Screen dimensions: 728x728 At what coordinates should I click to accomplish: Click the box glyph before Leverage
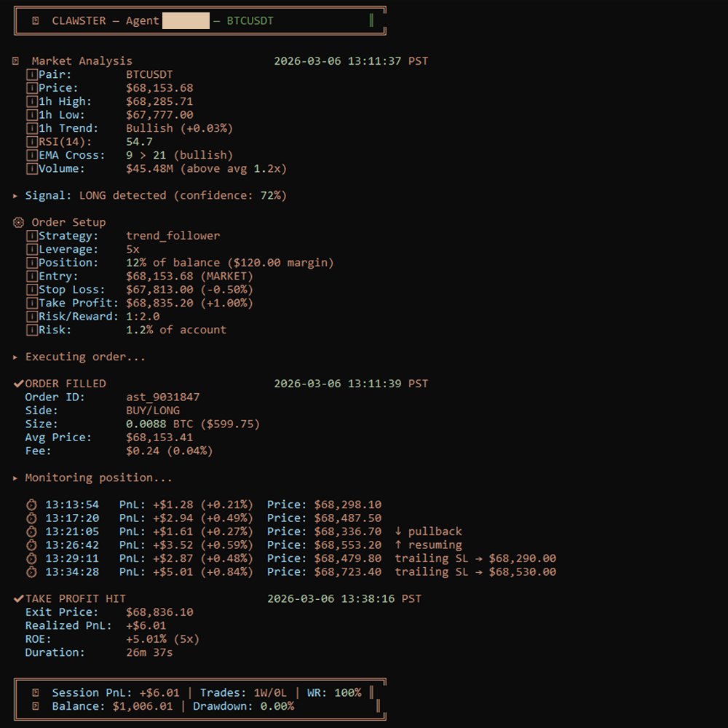click(31, 249)
